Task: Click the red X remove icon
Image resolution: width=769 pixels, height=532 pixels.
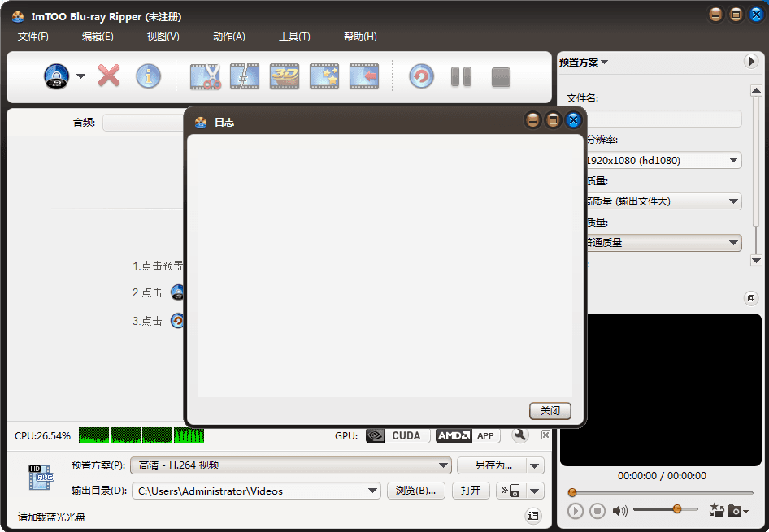Action: pos(109,76)
